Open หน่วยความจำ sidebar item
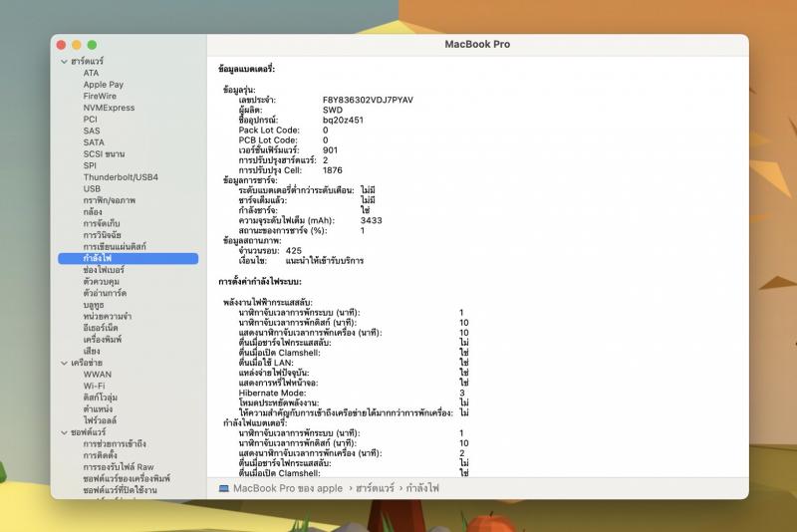797x532 pixels. (108, 316)
